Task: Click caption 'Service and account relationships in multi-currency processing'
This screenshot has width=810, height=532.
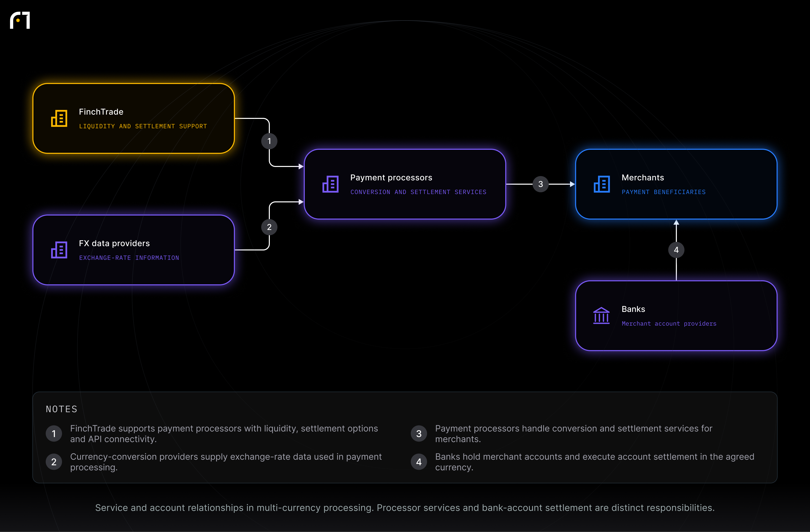Action: click(405, 508)
